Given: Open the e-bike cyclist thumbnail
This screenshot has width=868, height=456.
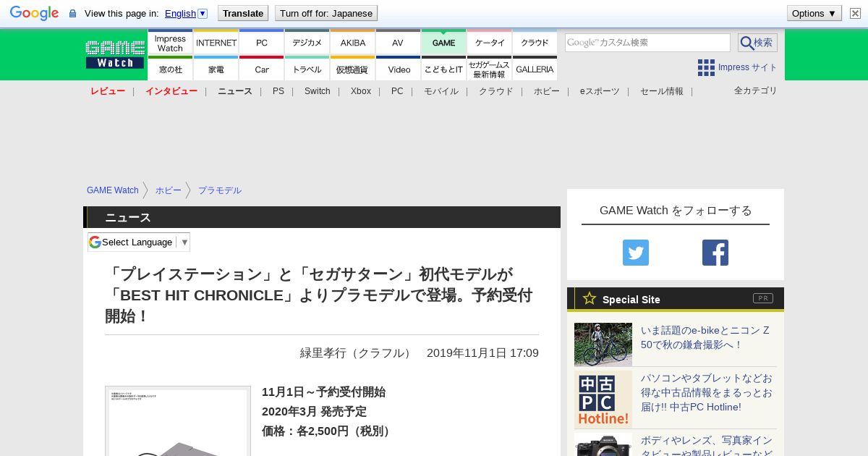Looking at the screenshot, I should pos(603,345).
